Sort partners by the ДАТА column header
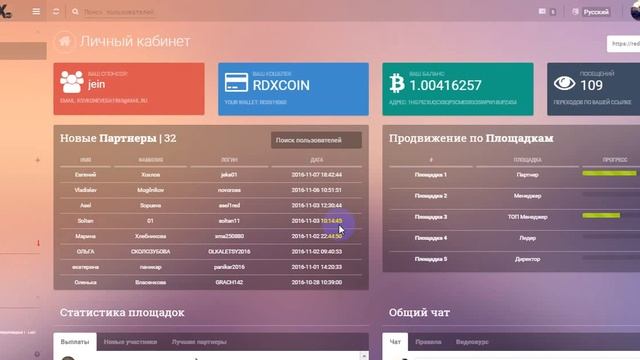Viewport: 640px width, 360px height. coord(316,160)
